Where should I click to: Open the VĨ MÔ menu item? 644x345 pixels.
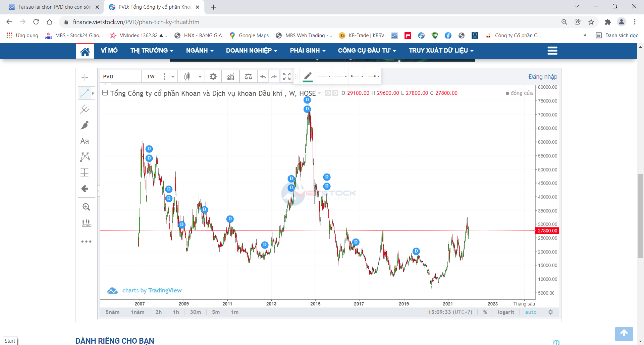click(x=109, y=51)
